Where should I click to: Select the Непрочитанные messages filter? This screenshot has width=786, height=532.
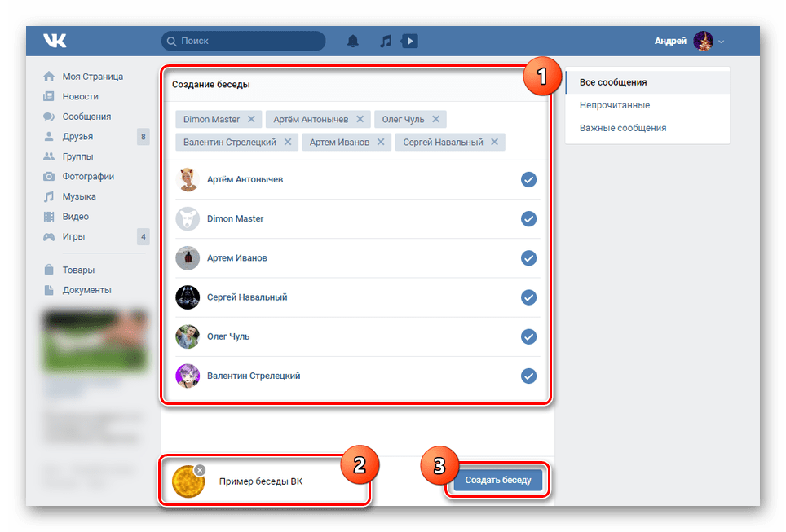[615, 105]
